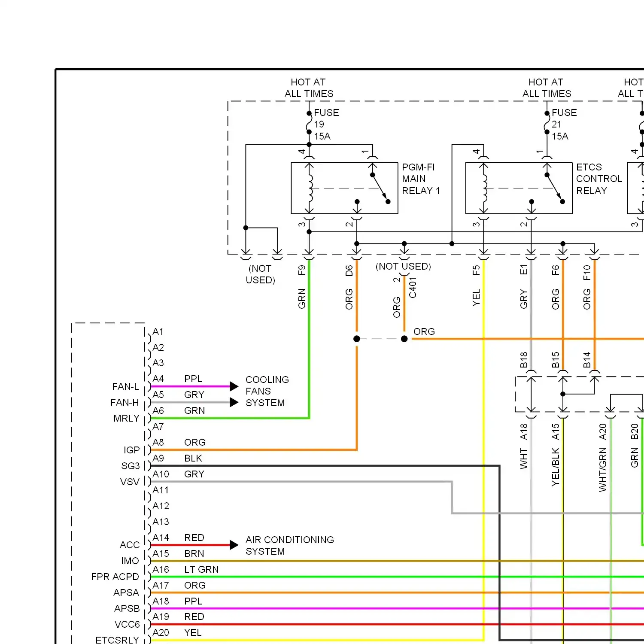The height and width of the screenshot is (644, 644).
Task: Select the 'IMO' signal name
Action: [x=130, y=561]
